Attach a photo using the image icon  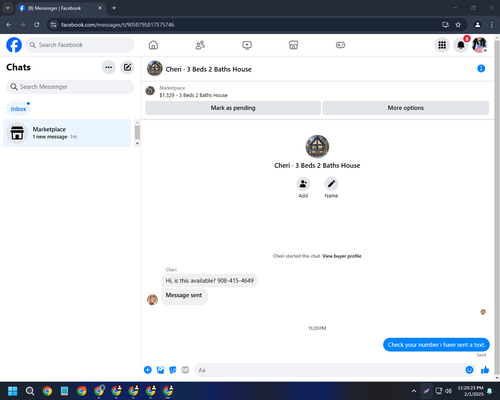click(160, 370)
